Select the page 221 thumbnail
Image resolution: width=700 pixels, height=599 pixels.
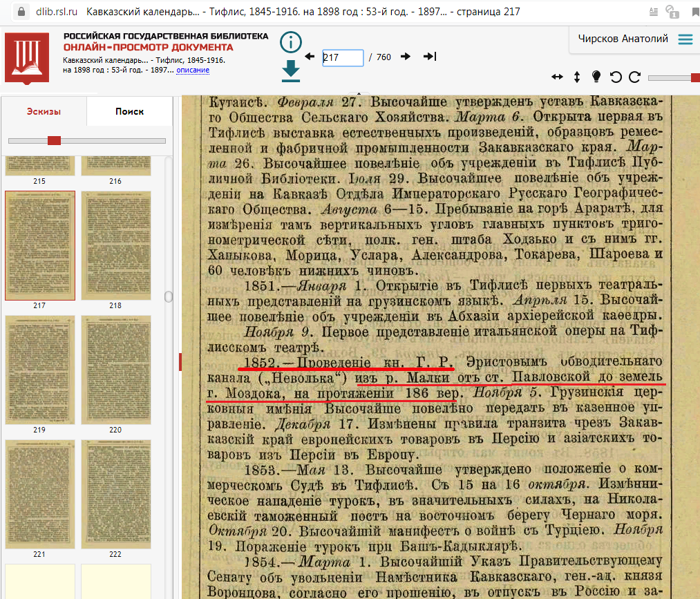click(40, 495)
